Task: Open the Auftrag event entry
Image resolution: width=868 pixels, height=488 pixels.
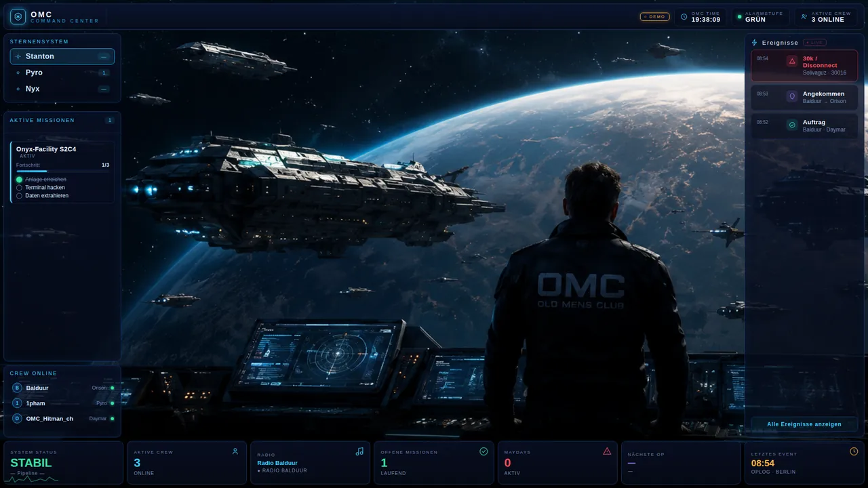Action: 804,126
